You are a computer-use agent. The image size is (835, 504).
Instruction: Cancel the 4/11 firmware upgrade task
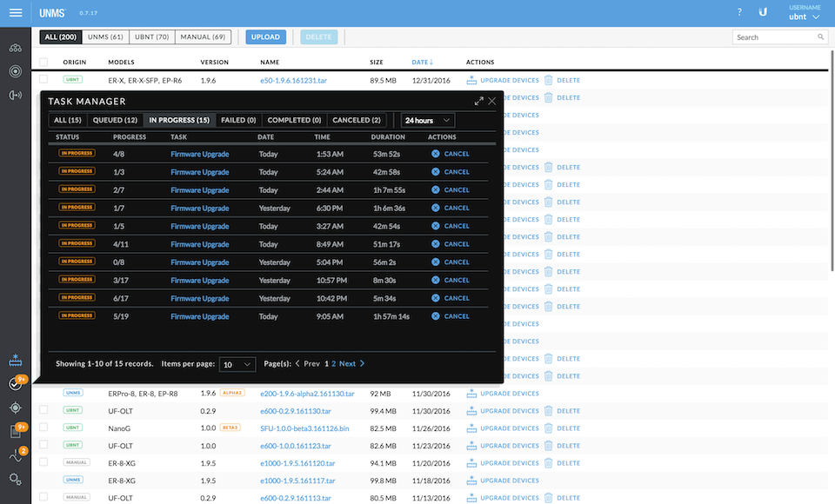[x=451, y=244]
